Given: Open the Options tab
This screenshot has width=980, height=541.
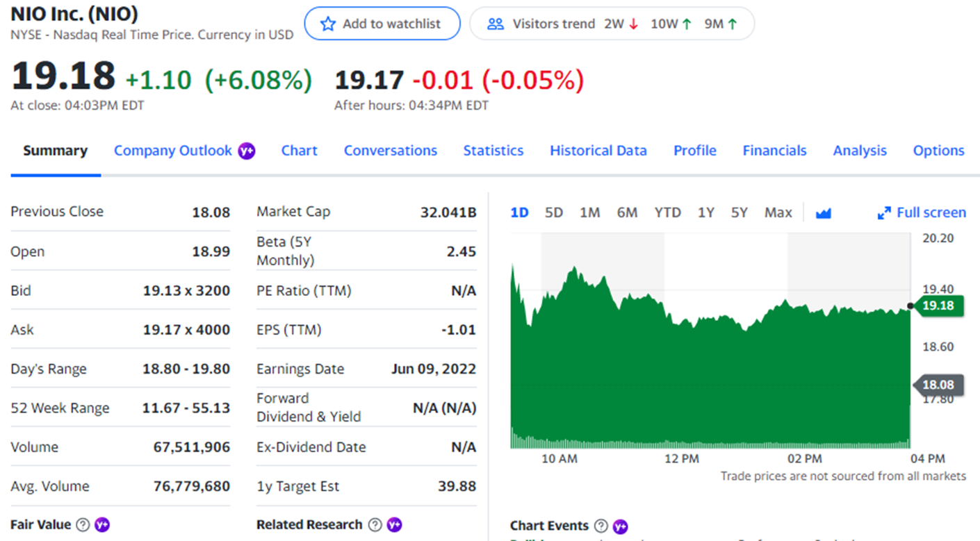Looking at the screenshot, I should [x=939, y=151].
